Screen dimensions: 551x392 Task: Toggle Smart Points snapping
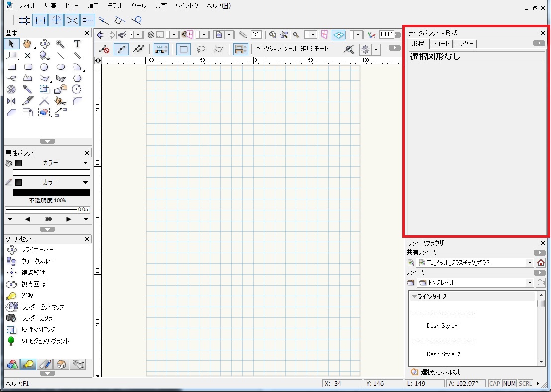tap(88, 21)
